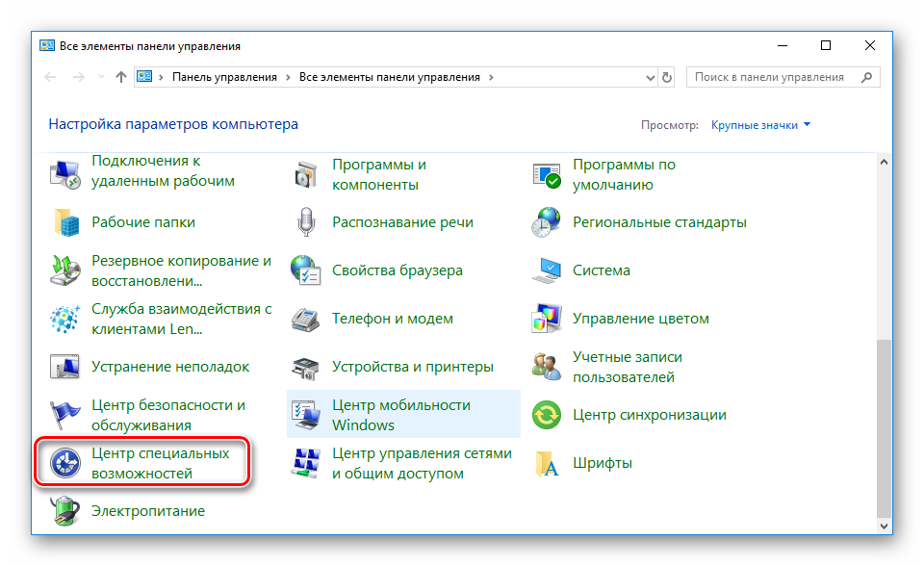The height and width of the screenshot is (566, 924).
Task: Minimize the Control Panel window
Action: click(783, 45)
